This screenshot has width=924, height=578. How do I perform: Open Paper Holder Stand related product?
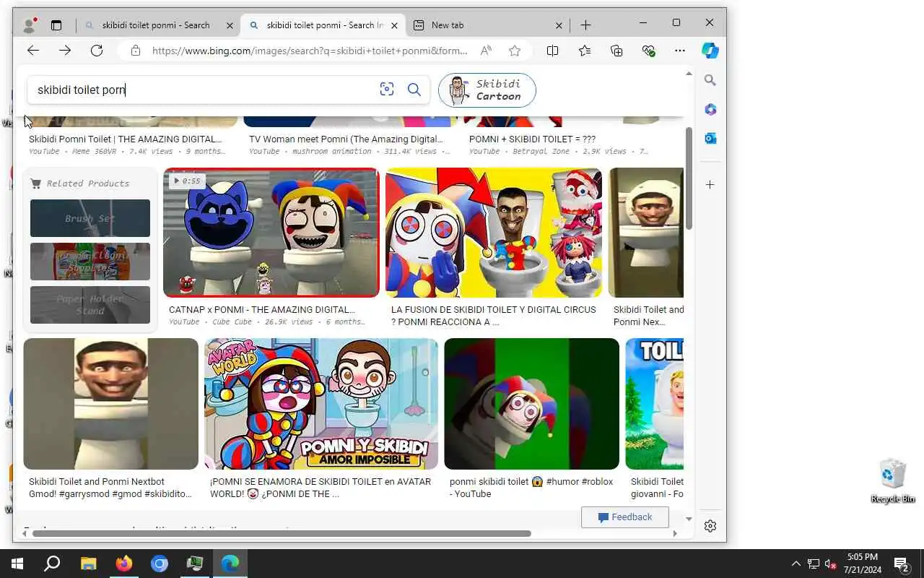click(90, 305)
